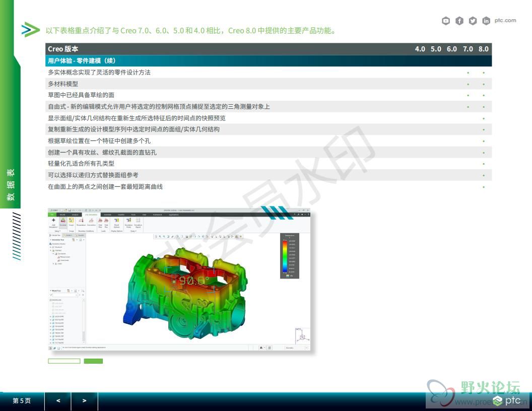Go to next page with the > button
The image size is (532, 411).
coord(85,401)
